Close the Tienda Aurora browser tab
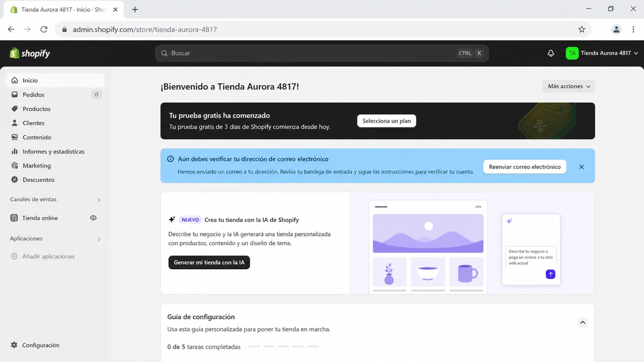 (x=115, y=10)
